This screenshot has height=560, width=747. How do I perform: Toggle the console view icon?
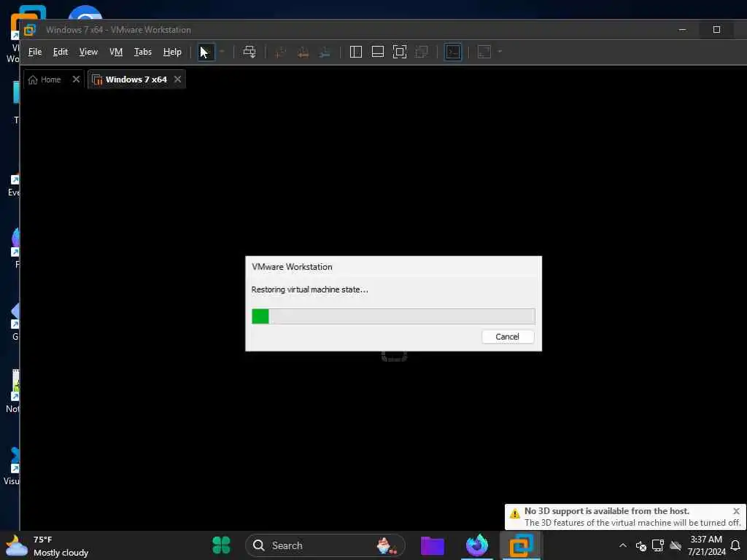point(452,52)
